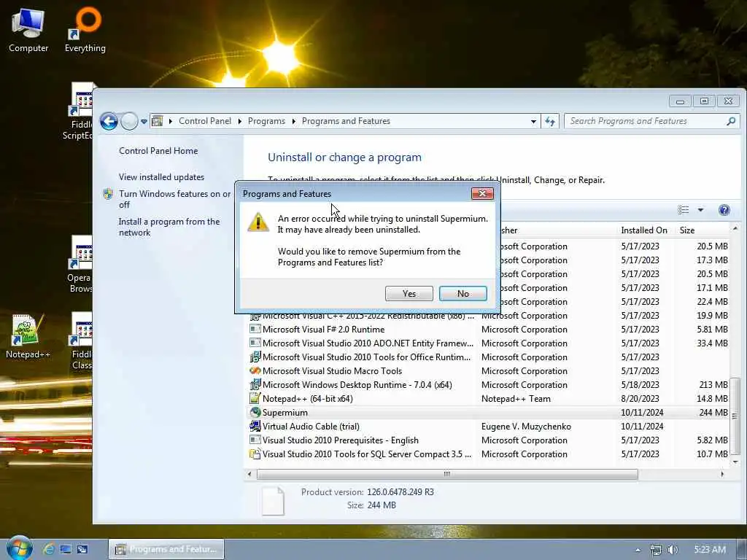
Task: Click the volume speaker tray icon
Action: (x=672, y=550)
